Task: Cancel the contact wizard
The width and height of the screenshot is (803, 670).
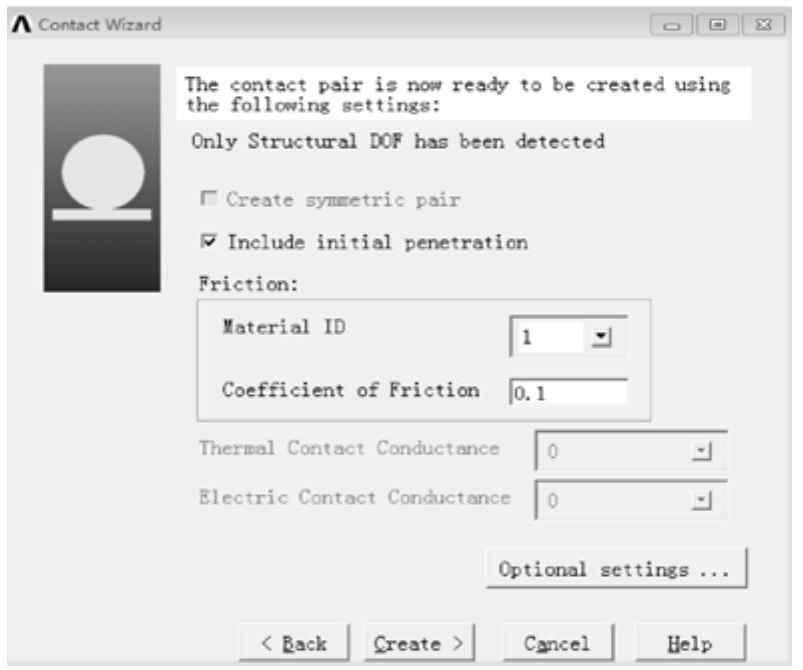Action: (556, 644)
